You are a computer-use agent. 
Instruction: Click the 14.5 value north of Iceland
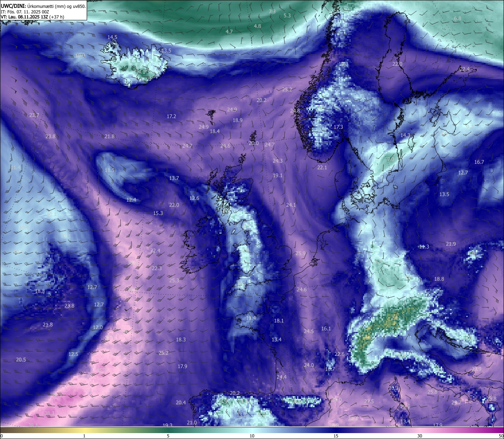112,37
